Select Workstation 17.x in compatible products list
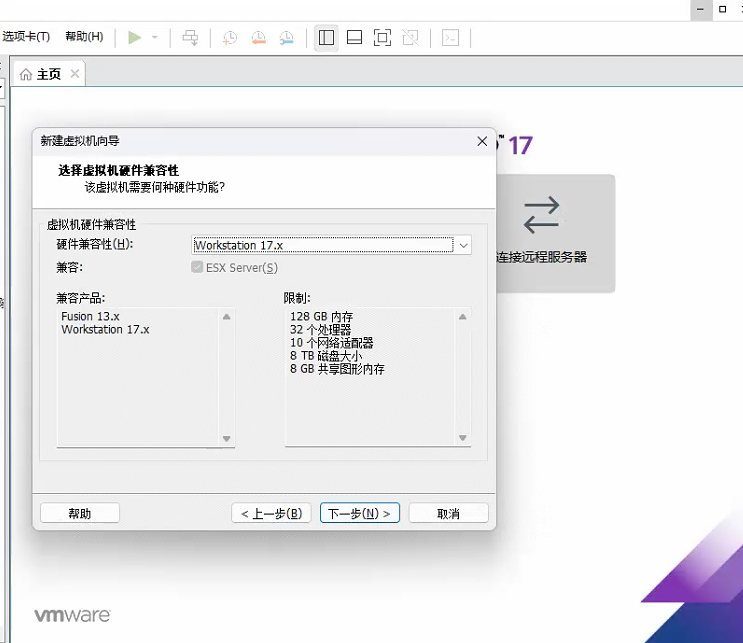The height and width of the screenshot is (643, 743). [x=105, y=329]
